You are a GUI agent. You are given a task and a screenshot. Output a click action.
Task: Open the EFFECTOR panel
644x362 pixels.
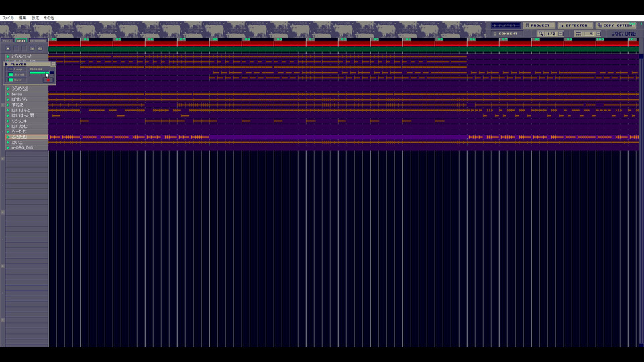click(x=575, y=25)
